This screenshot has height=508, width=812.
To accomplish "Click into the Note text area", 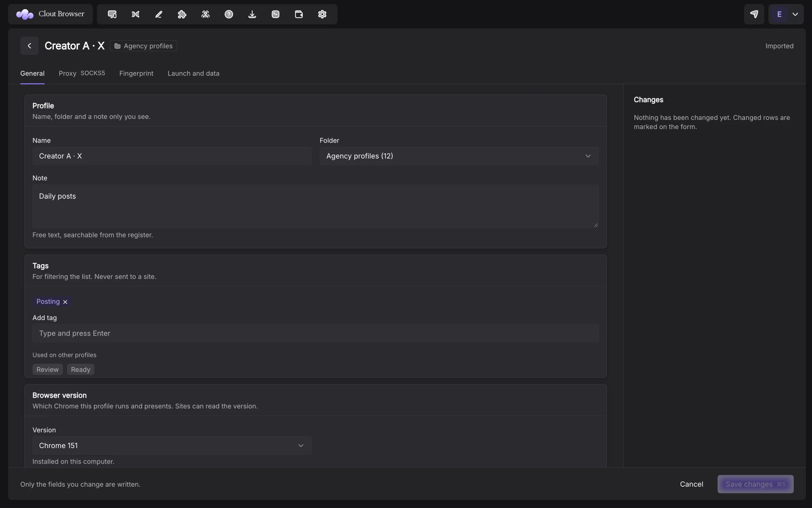I will (316, 206).
